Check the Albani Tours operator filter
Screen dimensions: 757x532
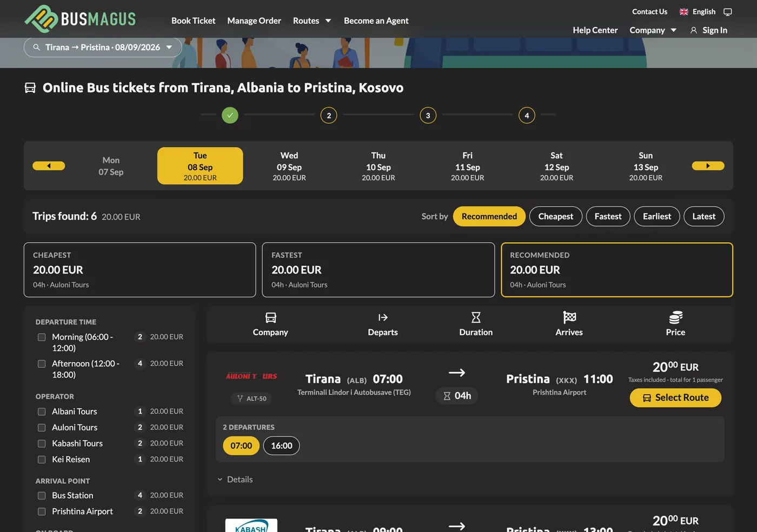pyautogui.click(x=42, y=412)
